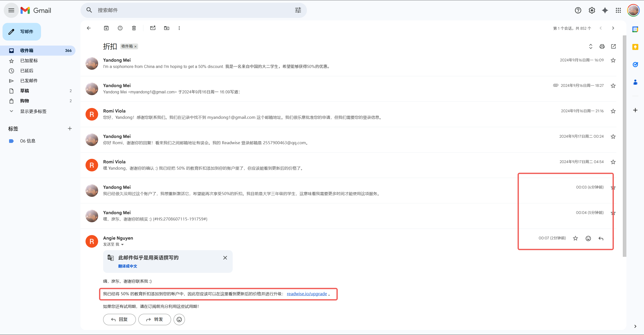644x335 pixels.
Task: Delete the conversation with the trash icon
Action: tap(134, 28)
